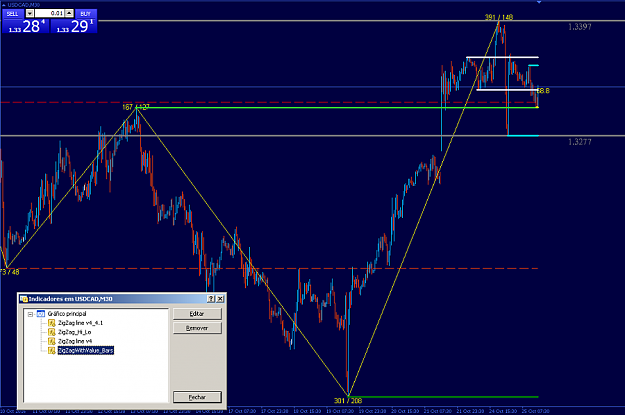The image size is (625, 415).
Task: Click the 1.3277 price level label
Action: pos(580,142)
